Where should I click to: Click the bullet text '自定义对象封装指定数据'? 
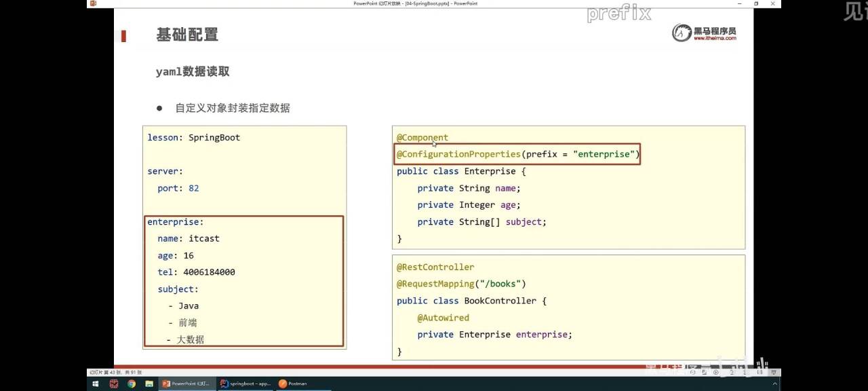coord(233,108)
